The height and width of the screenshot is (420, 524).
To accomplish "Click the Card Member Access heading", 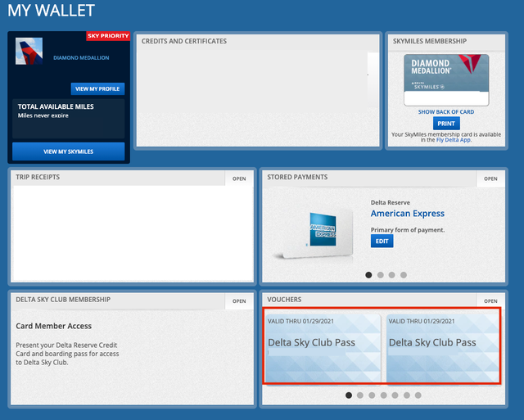I will click(x=53, y=326).
